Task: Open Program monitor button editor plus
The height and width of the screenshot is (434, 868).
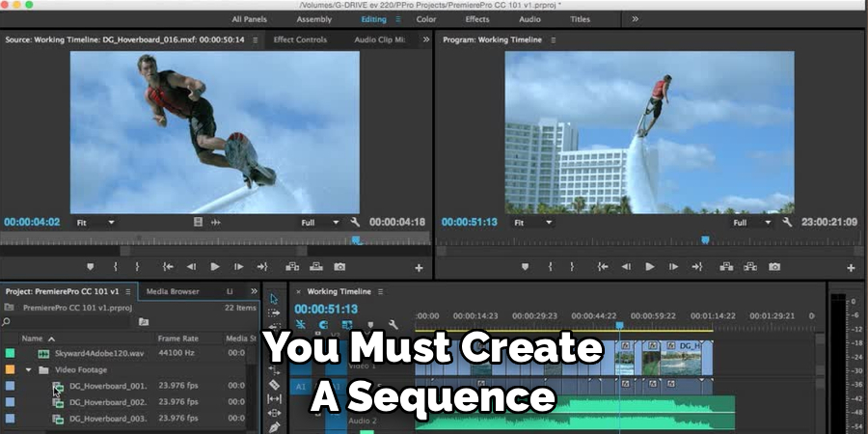Action: [851, 268]
